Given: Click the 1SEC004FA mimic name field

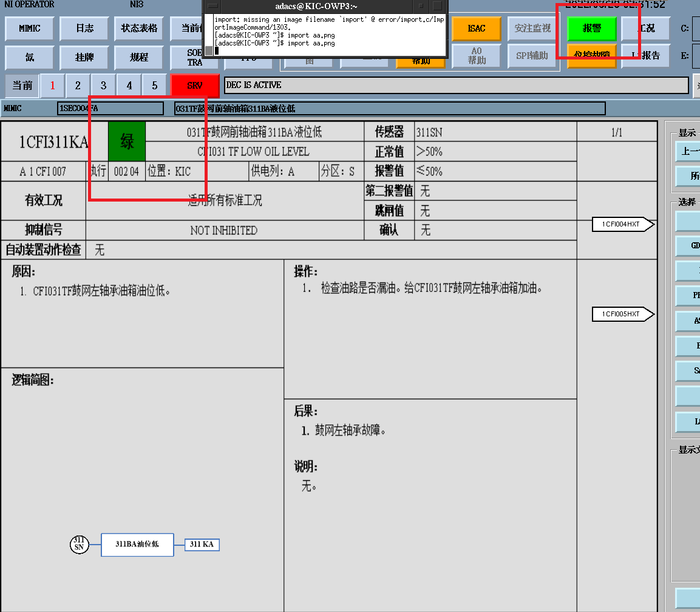Looking at the screenshot, I should 110,109.
